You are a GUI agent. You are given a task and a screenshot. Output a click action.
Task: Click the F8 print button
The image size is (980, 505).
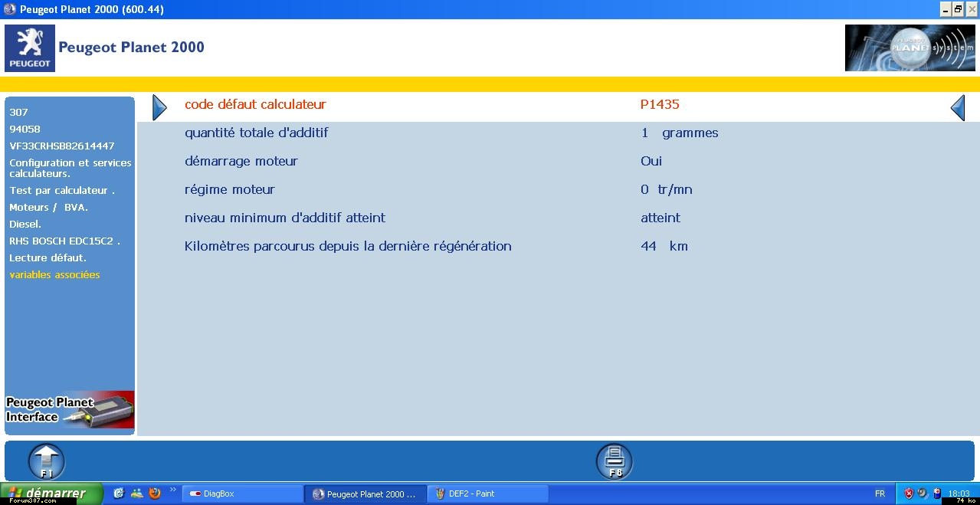614,461
